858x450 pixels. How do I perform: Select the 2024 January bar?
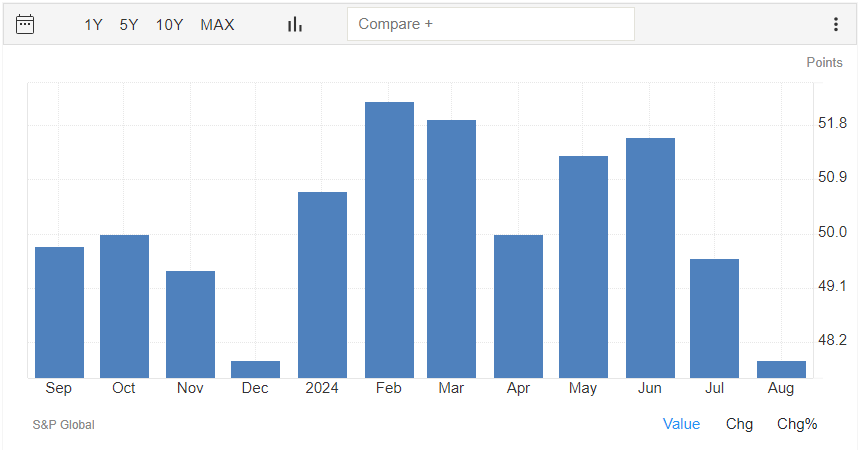click(322, 285)
